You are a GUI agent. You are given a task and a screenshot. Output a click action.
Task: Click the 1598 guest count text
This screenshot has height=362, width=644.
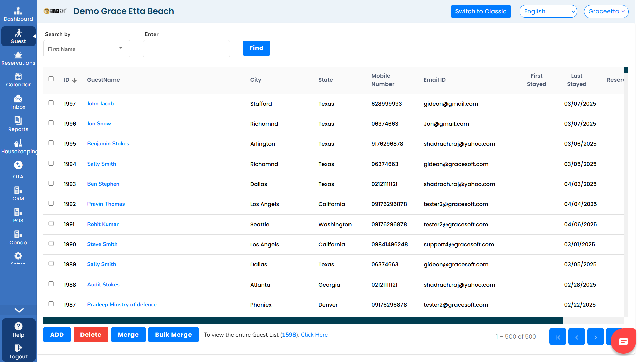tap(289, 335)
